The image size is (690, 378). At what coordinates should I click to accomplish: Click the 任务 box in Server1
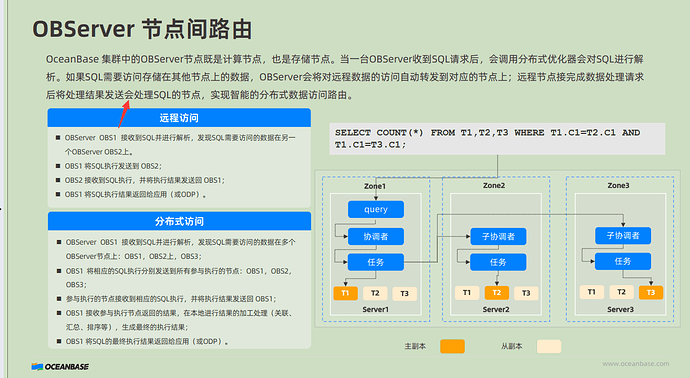[376, 262]
